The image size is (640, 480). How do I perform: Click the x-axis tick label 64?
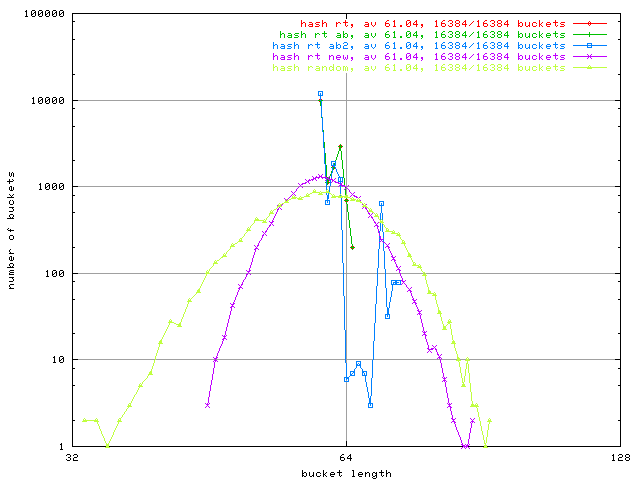346,458
